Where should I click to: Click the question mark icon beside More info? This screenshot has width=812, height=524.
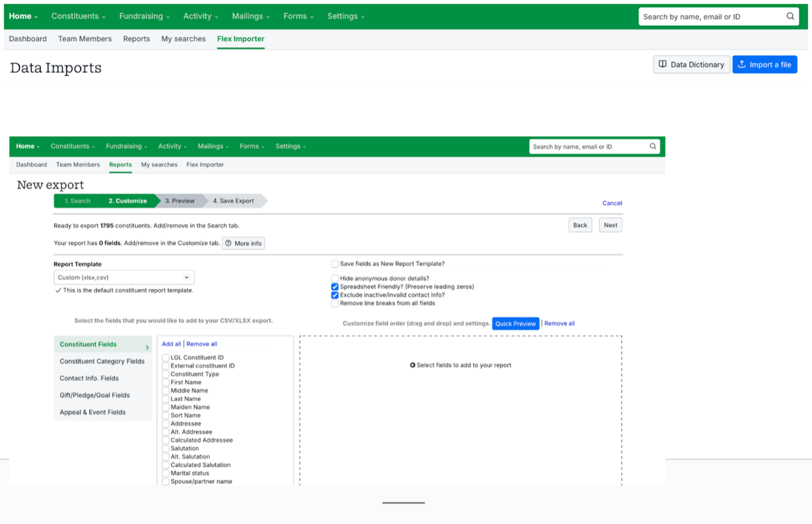[x=228, y=243]
